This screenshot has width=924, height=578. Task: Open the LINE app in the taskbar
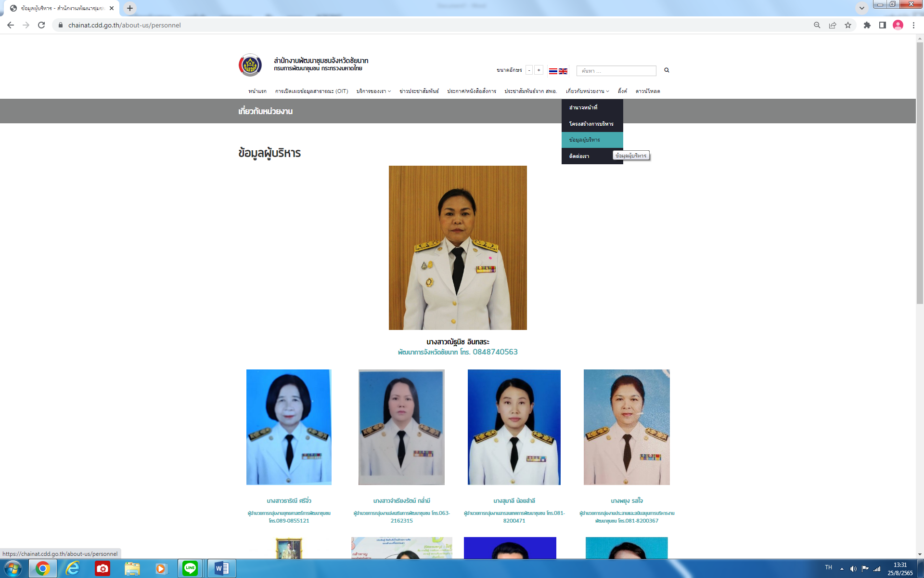190,568
